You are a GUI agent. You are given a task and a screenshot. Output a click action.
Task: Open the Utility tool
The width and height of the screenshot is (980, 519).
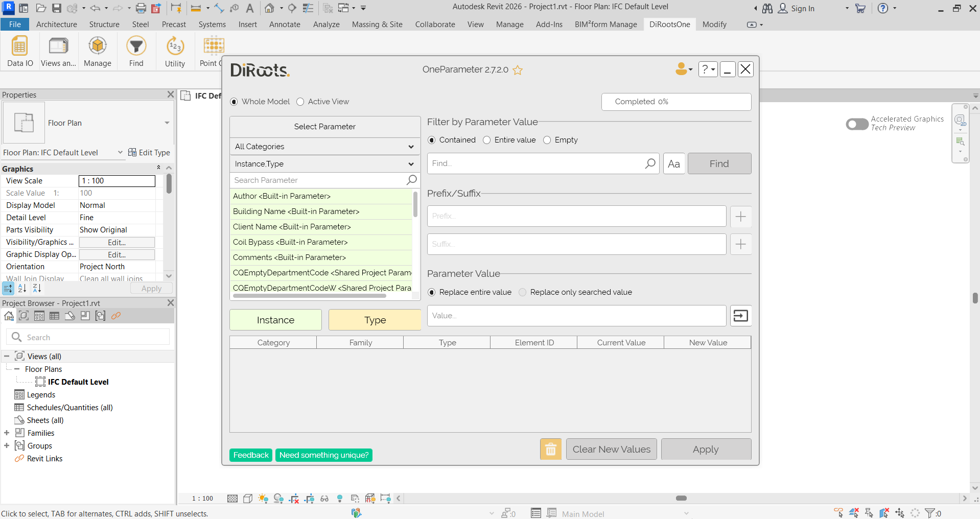pos(175,52)
